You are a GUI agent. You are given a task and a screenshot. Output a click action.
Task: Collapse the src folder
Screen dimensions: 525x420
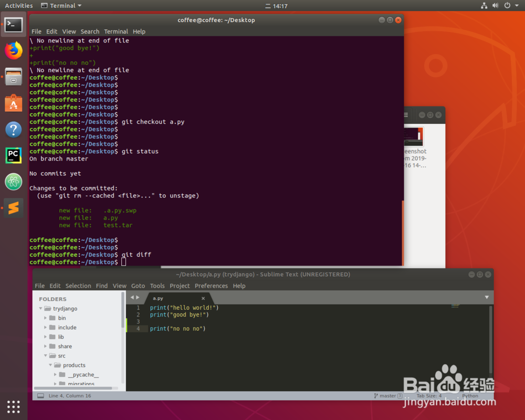[46, 356]
